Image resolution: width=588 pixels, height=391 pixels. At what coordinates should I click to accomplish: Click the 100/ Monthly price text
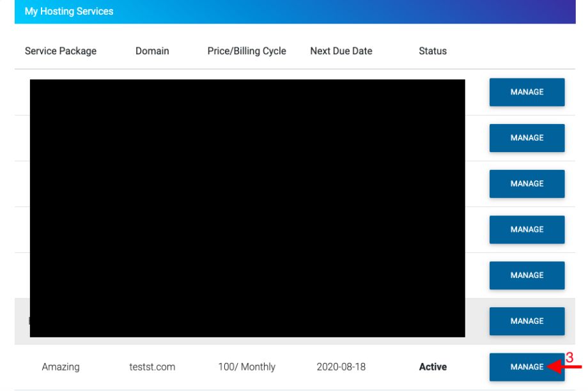[247, 367]
